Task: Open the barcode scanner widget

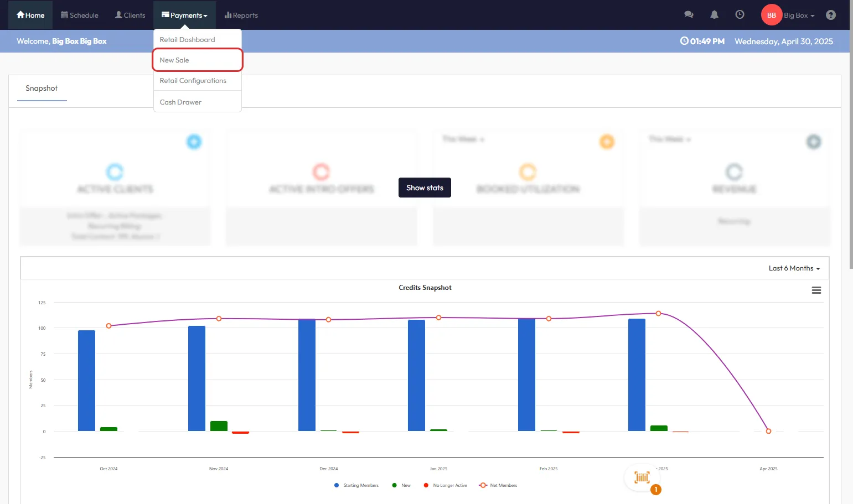Action: 642,477
